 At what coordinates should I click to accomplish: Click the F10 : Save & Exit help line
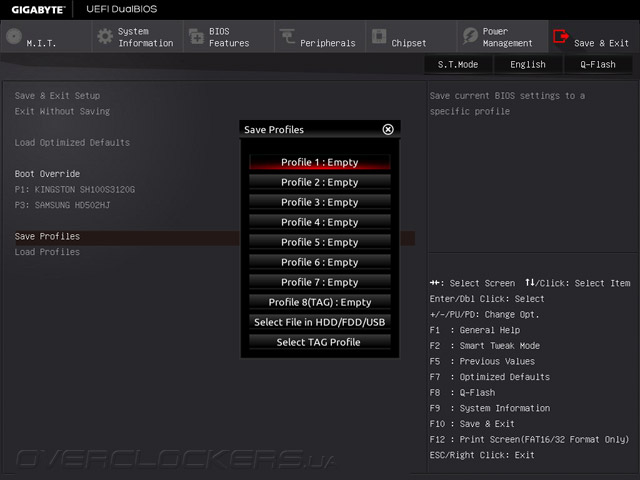(472, 424)
